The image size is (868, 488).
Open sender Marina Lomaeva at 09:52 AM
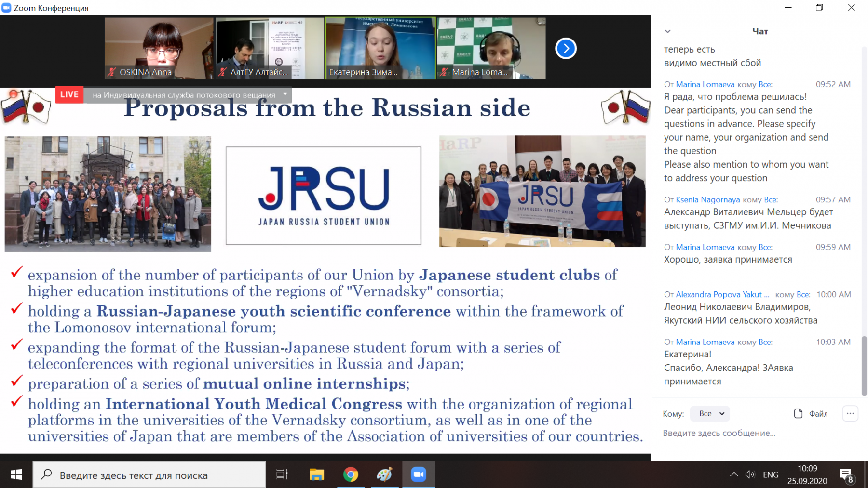[x=705, y=84]
